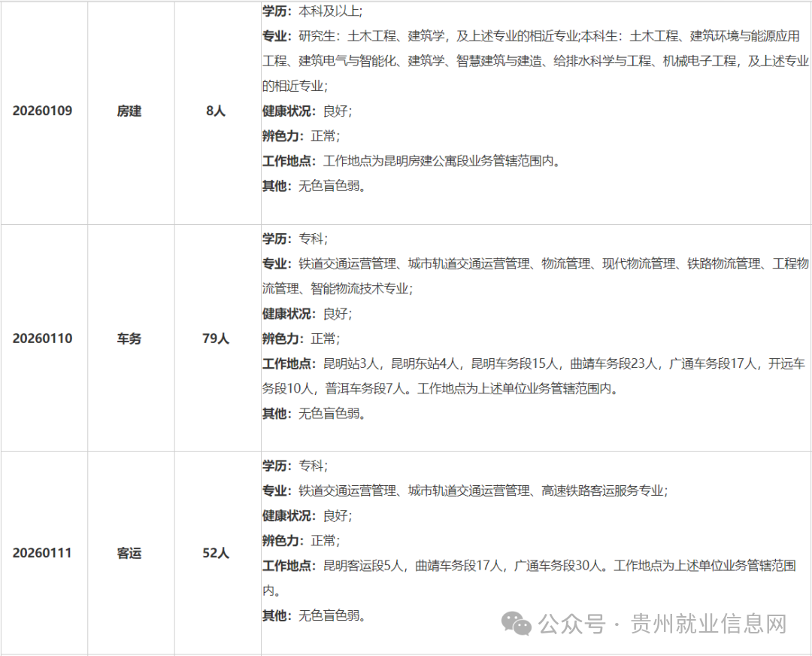Click the WeChat speech-bubble logo icon
Image resolution: width=812 pixels, height=656 pixels.
click(514, 625)
